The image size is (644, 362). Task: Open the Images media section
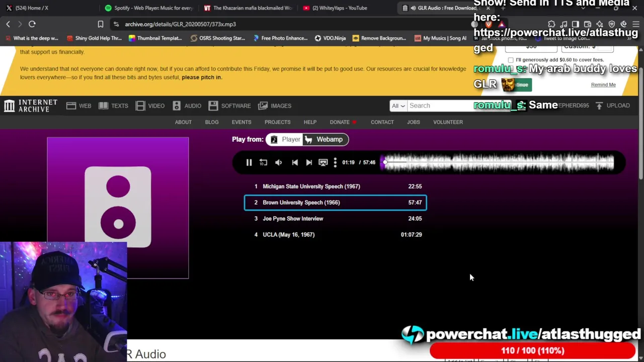click(x=275, y=106)
